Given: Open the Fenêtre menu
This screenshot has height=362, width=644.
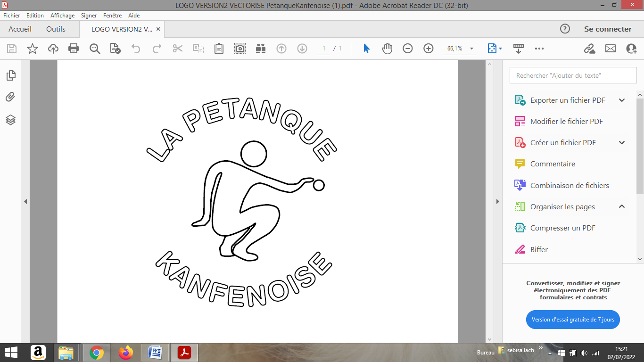Looking at the screenshot, I should pos(113,16).
